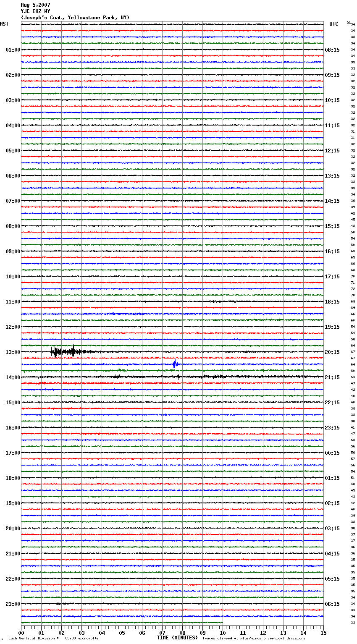Click the 10:15 UTC time label
357x644 pixels.
332,100
